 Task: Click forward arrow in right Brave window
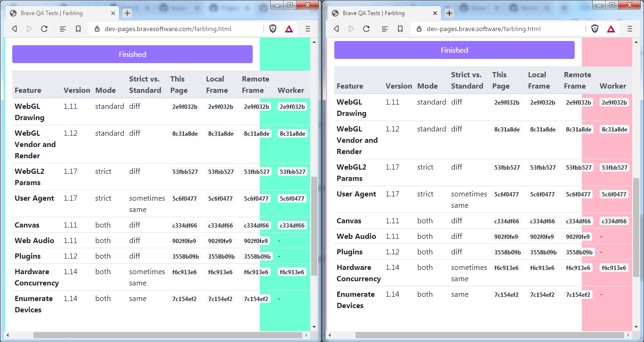[x=351, y=29]
